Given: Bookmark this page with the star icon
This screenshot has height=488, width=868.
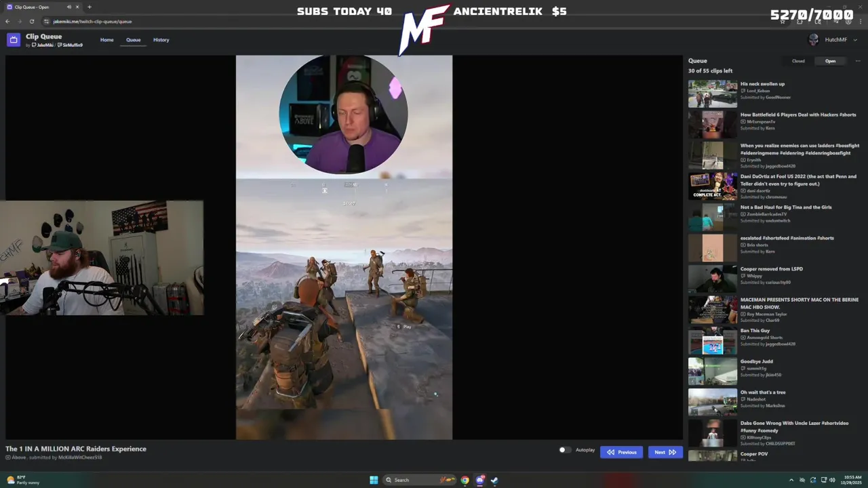Looking at the screenshot, I should click(x=783, y=21).
